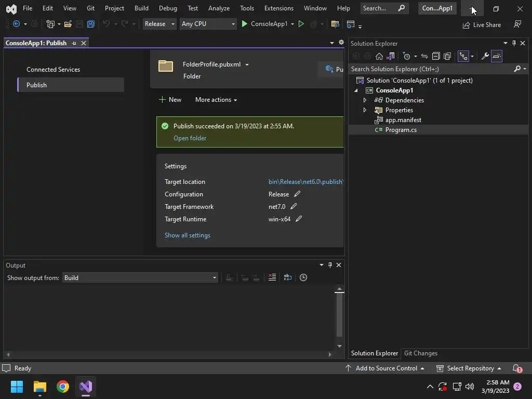Open Solution Explorer window options dropdown arrow
Screen dimensions: 532x399
point(505,43)
